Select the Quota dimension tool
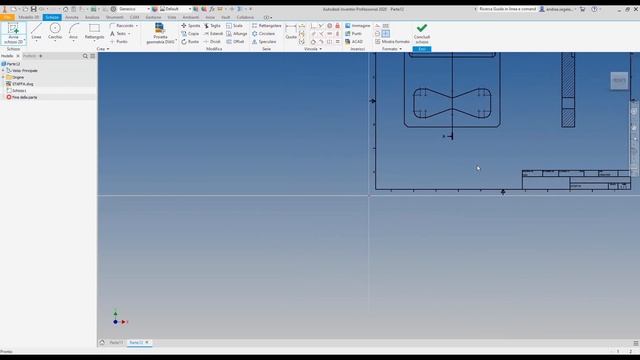Viewport: 640px width, 360px height. click(x=291, y=32)
